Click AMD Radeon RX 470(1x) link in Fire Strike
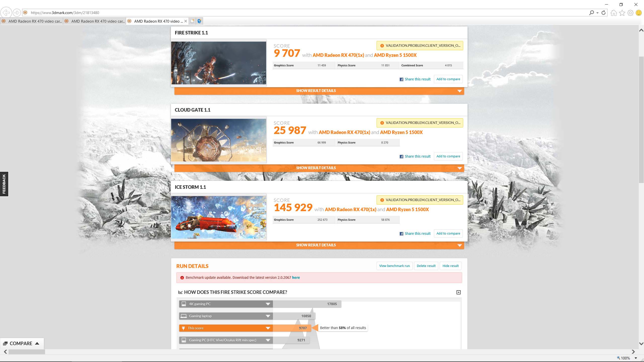The height and width of the screenshot is (362, 644). tap(338, 55)
